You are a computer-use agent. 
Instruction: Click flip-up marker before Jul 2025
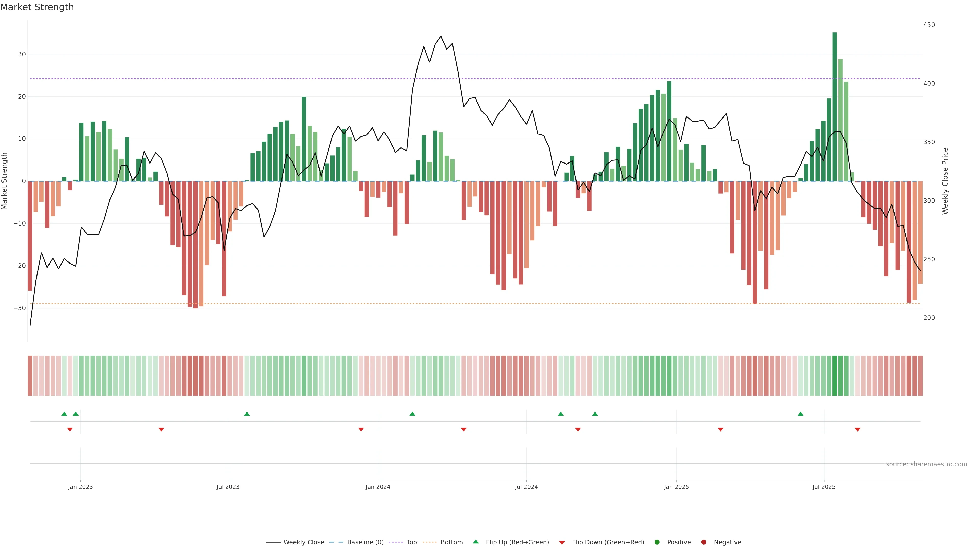[800, 414]
